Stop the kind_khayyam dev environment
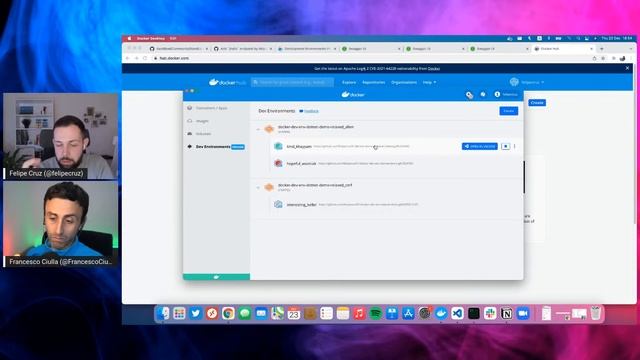Image resolution: width=640 pixels, height=360 pixels. 506,146
